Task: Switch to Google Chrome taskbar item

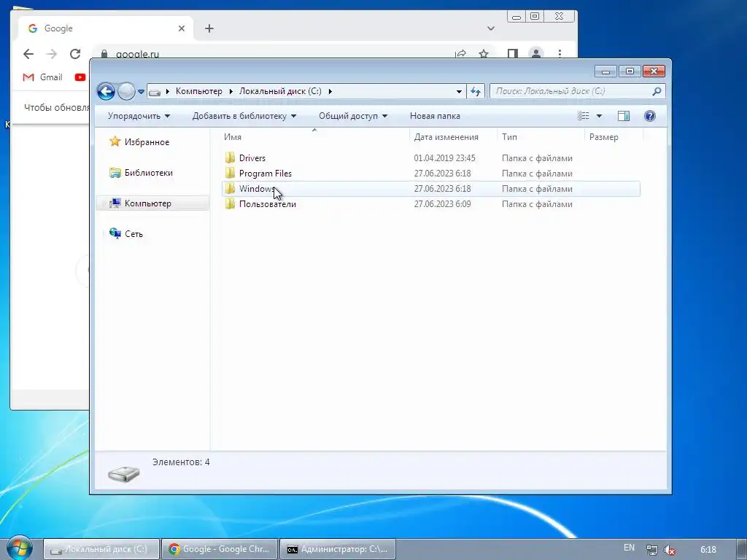Action: 220,549
